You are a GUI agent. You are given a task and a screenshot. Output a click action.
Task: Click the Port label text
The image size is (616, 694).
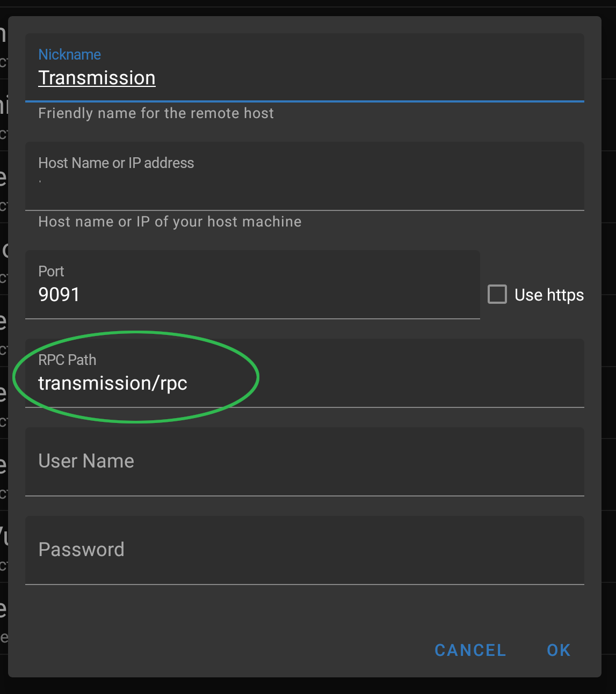(51, 272)
